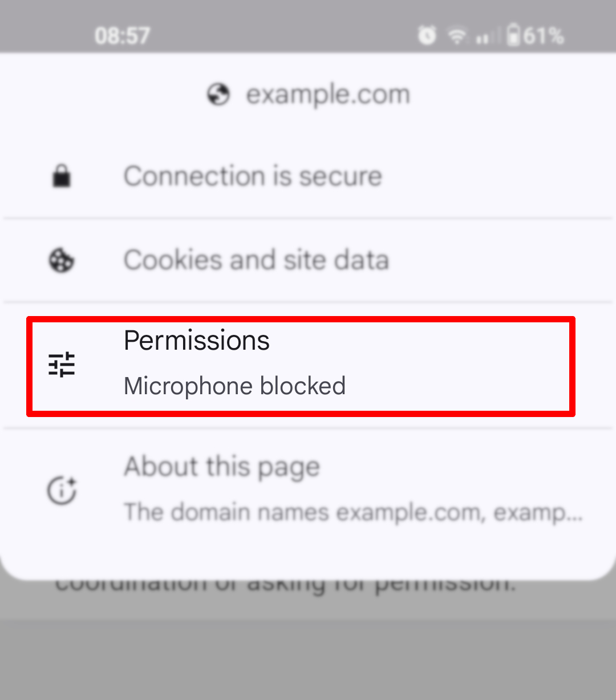Tap the Microphone blocked status text
This screenshot has height=700, width=616.
coord(234,386)
